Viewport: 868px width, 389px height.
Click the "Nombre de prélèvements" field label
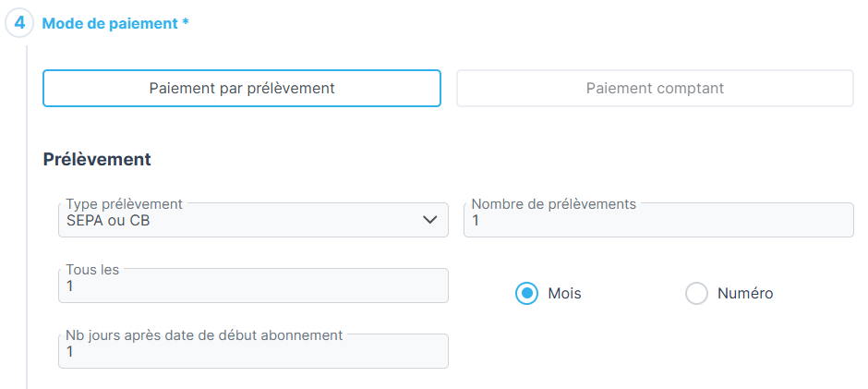(553, 203)
